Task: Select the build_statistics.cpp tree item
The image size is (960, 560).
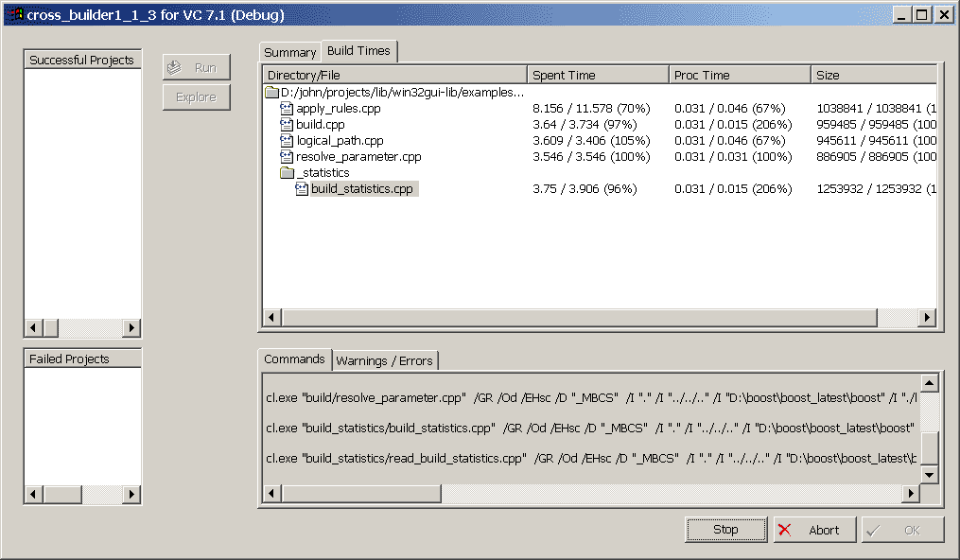Action: [x=363, y=189]
